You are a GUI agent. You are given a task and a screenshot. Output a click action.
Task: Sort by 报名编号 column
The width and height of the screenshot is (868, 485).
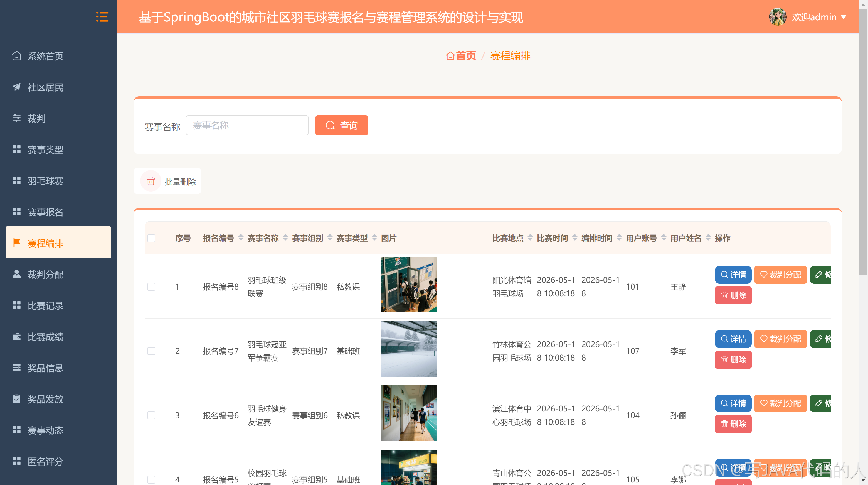(241, 238)
